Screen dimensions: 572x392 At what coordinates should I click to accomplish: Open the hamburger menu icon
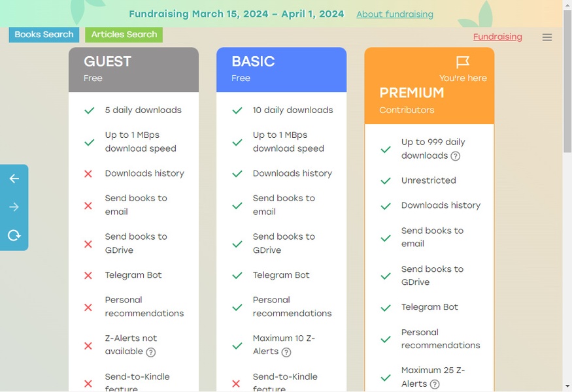tap(547, 37)
